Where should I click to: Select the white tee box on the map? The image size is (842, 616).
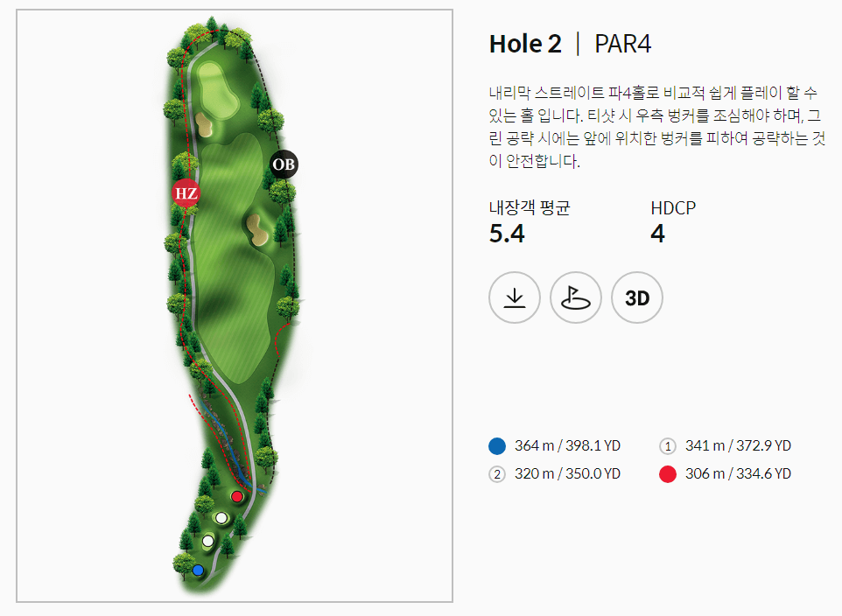pos(221,516)
